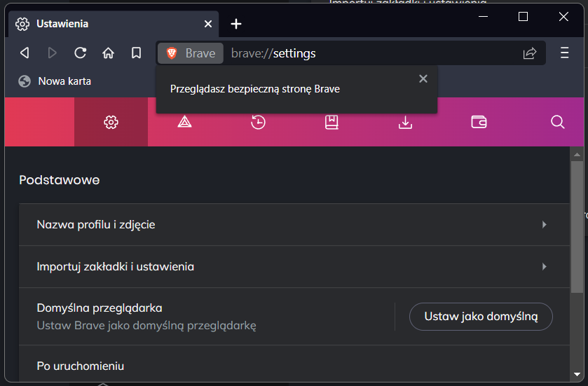Click the Domyślna przeglądarka label
Viewport: 588px width, 386px height.
(x=100, y=308)
